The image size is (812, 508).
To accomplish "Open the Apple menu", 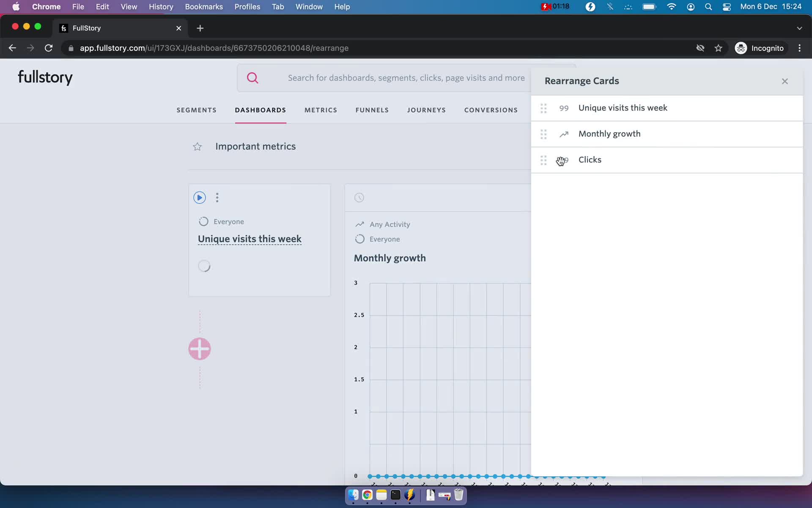I will click(x=16, y=7).
